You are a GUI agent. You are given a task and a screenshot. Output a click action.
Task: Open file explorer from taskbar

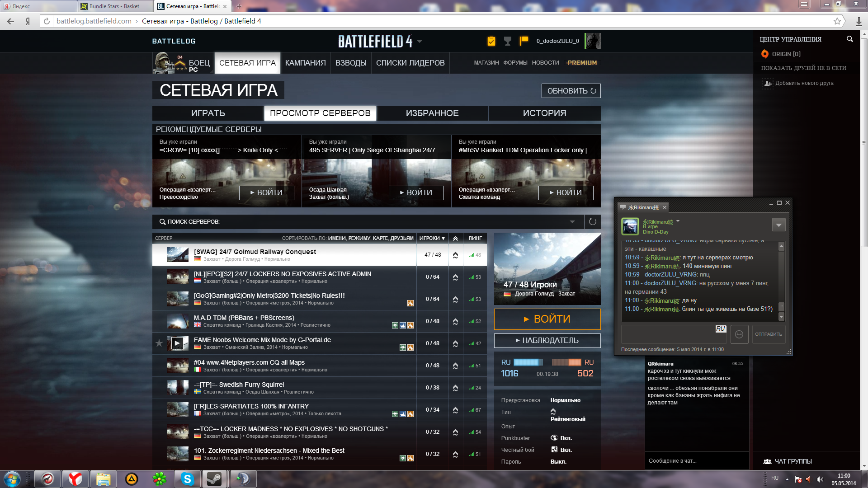tap(104, 479)
